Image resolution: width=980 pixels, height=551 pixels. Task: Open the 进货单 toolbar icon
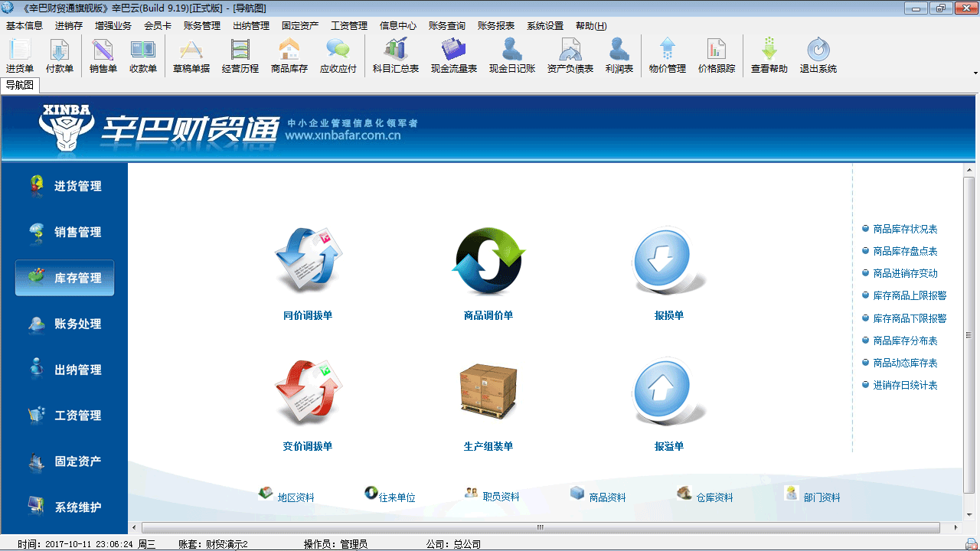(20, 56)
